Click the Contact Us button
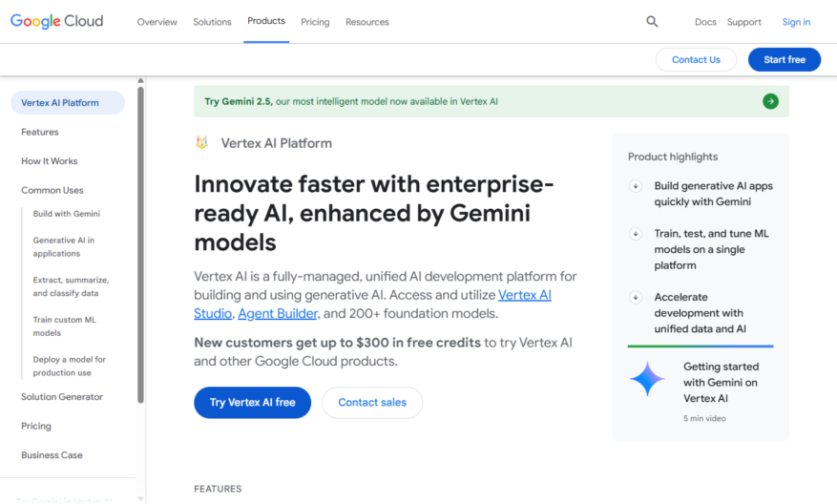The height and width of the screenshot is (504, 837). tap(696, 60)
